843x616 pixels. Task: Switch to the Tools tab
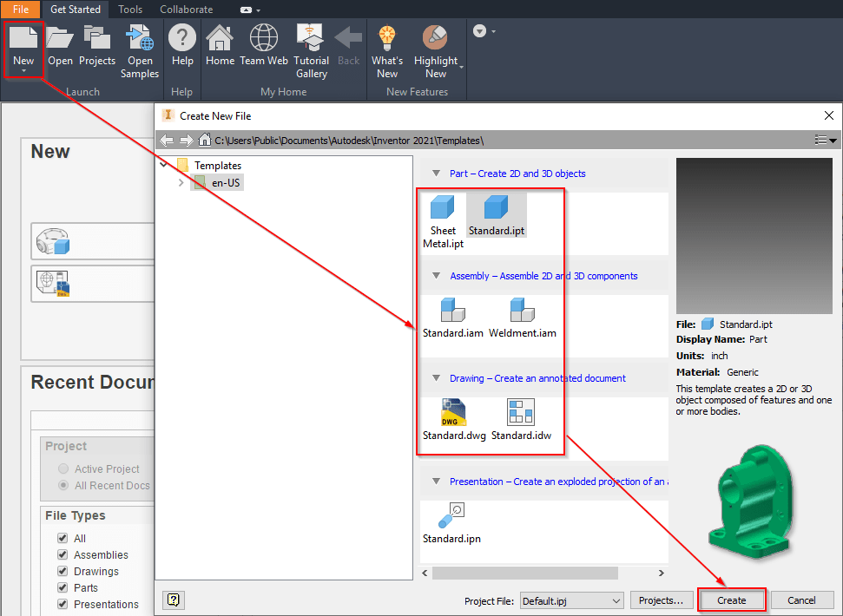(x=130, y=10)
